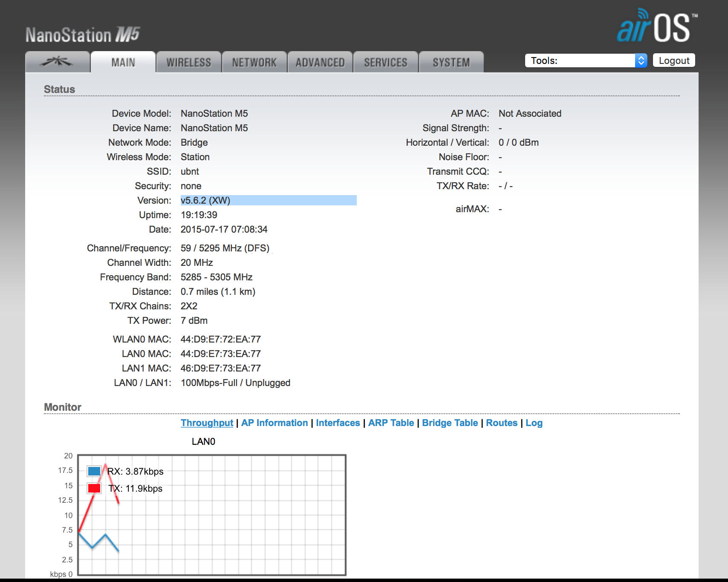This screenshot has height=582, width=728.
Task: Click the 100Mbps-Full / Unplugged status
Action: (x=236, y=383)
